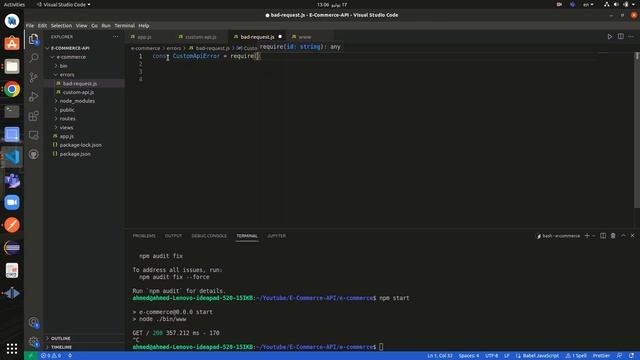Viewport: 640px width, 360px height.
Task: Open the notifications bell in status bar
Action: (x=631, y=356)
